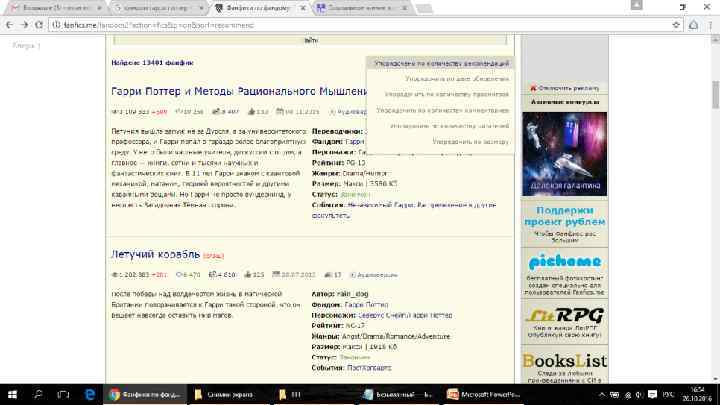Launch Microsoft Edge from the taskbar
This screenshot has width=720, height=405.
coord(90,394)
